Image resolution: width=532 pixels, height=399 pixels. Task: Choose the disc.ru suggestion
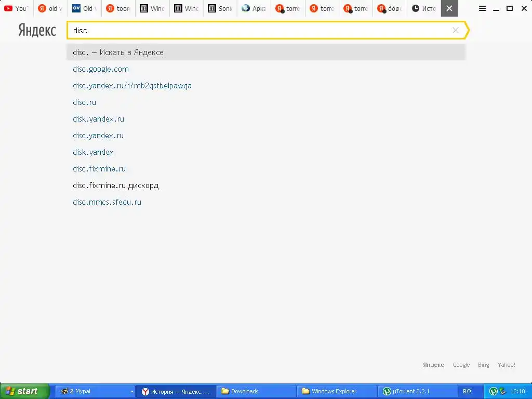[85, 102]
